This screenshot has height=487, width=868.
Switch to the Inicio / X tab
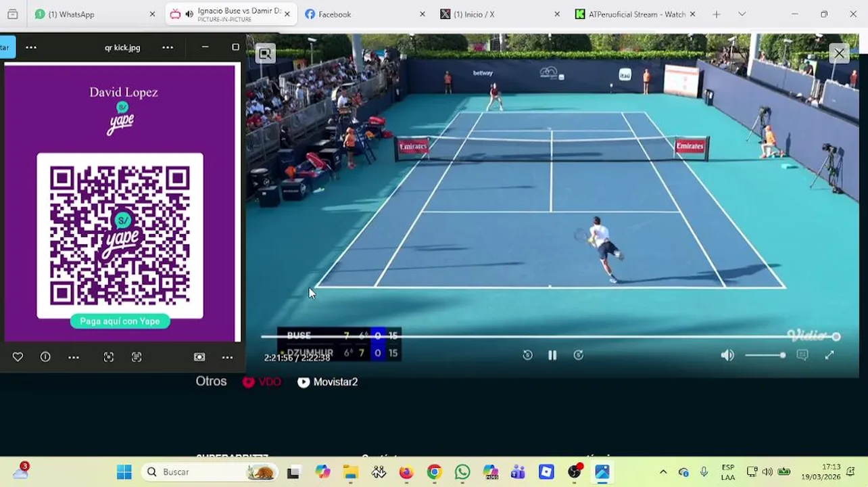pos(501,14)
